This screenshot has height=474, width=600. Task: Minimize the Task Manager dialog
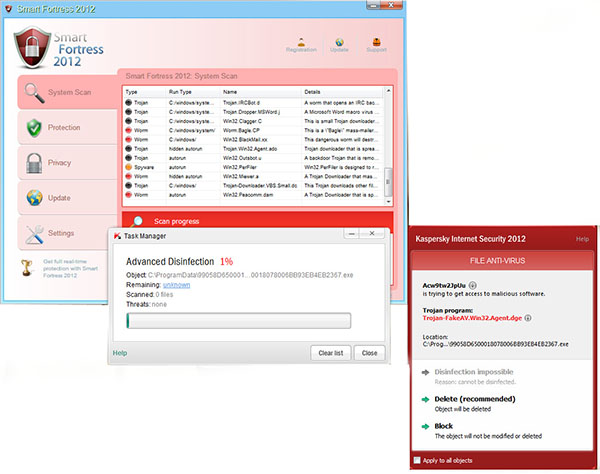pyautogui.click(x=352, y=233)
